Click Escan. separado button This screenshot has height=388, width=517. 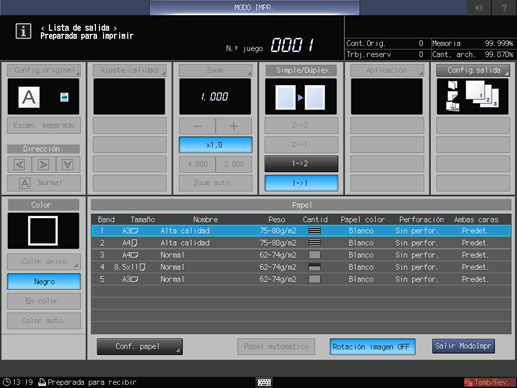pyautogui.click(x=44, y=125)
